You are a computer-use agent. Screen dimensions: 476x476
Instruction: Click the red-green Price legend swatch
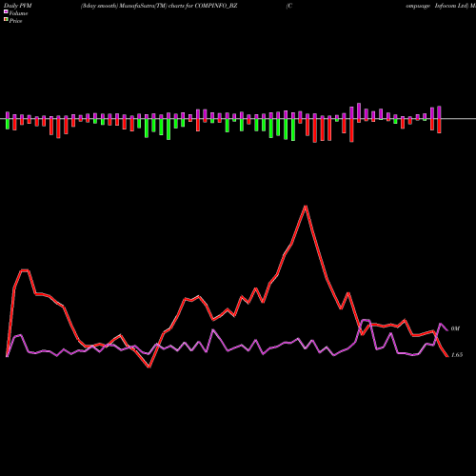(6, 20)
